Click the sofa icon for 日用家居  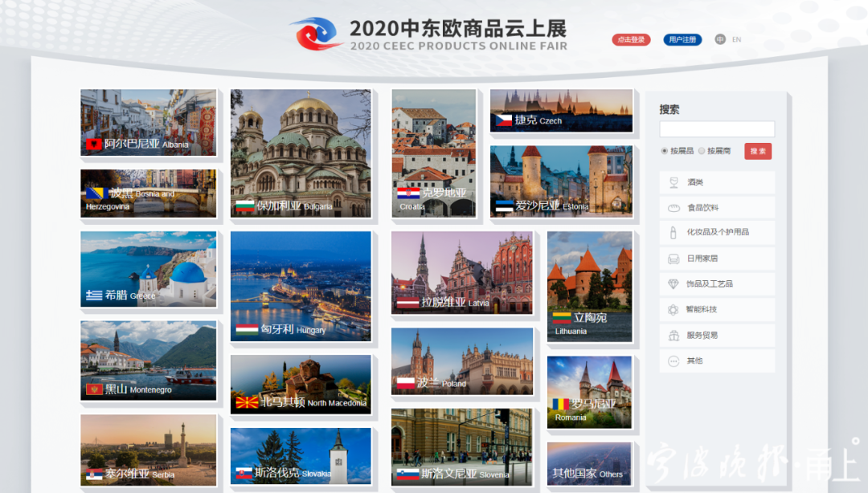click(x=674, y=259)
